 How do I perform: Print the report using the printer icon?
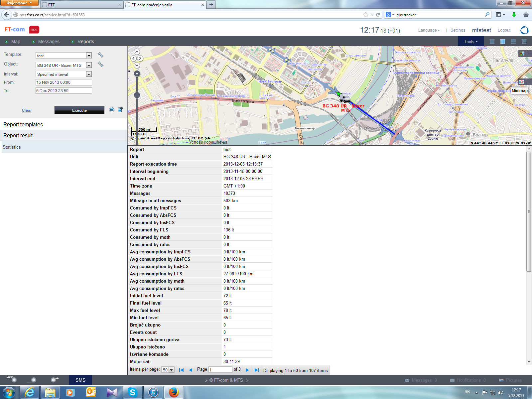(x=112, y=109)
